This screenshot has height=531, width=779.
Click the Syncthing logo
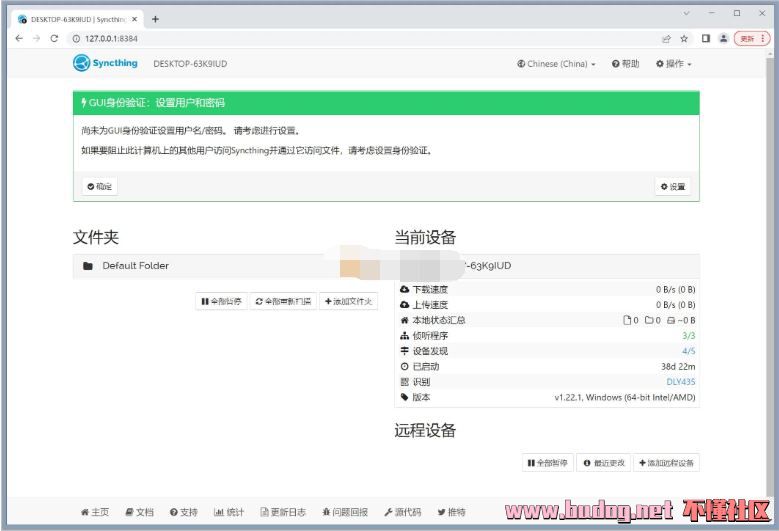105,63
